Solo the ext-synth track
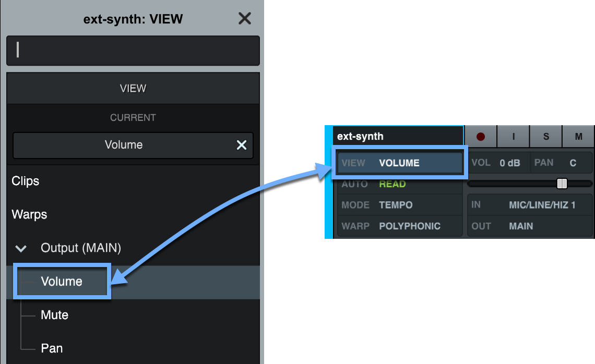Image resolution: width=595 pixels, height=364 pixels. [546, 136]
